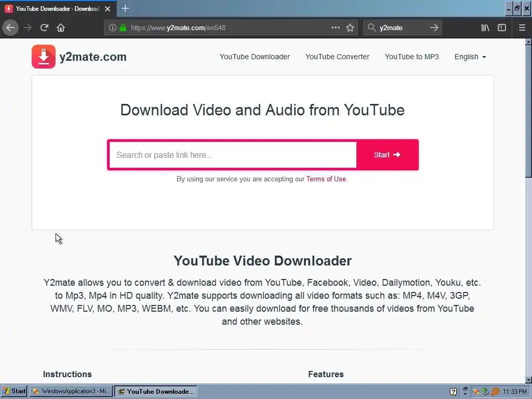Click the y2mate red download logo

44,57
